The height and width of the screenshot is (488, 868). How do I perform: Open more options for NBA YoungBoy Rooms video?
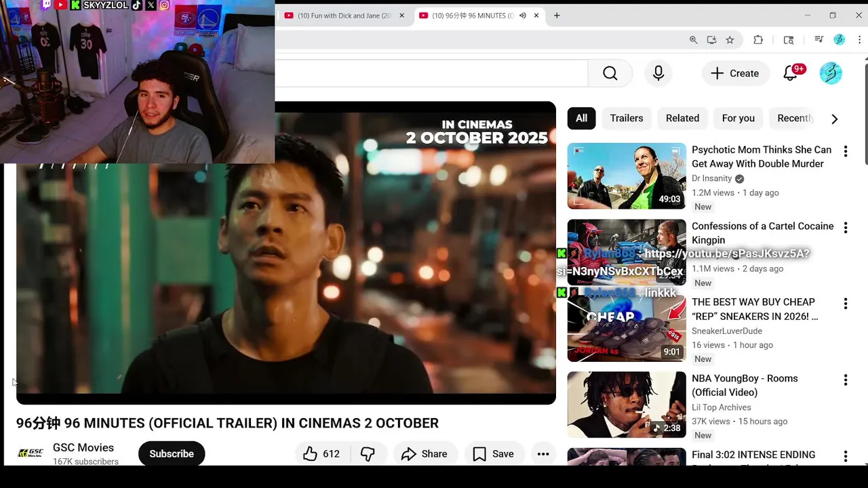[846, 380]
